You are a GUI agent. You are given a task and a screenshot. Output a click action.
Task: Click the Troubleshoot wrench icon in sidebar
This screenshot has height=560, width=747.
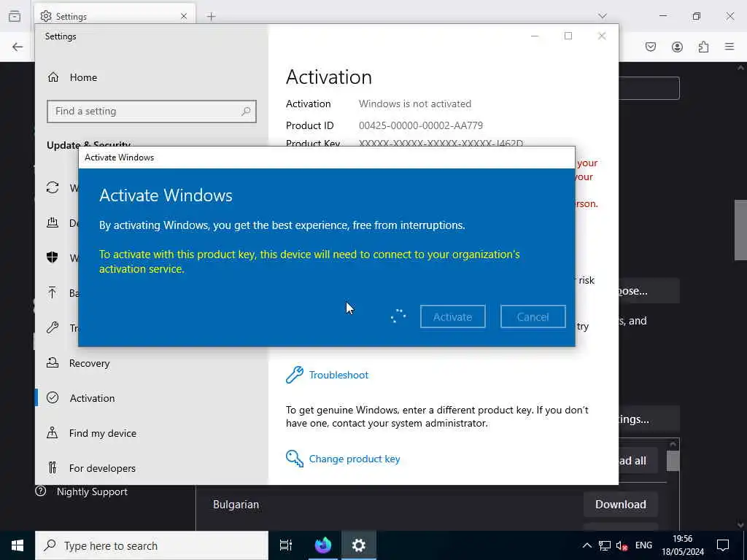coord(53,327)
